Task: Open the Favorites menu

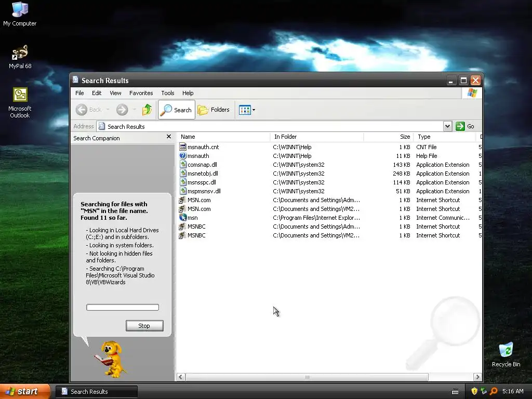Action: click(x=141, y=93)
